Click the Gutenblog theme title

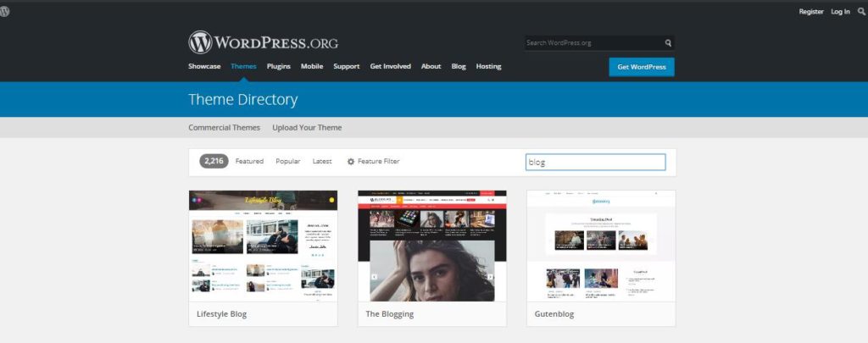coord(554,314)
